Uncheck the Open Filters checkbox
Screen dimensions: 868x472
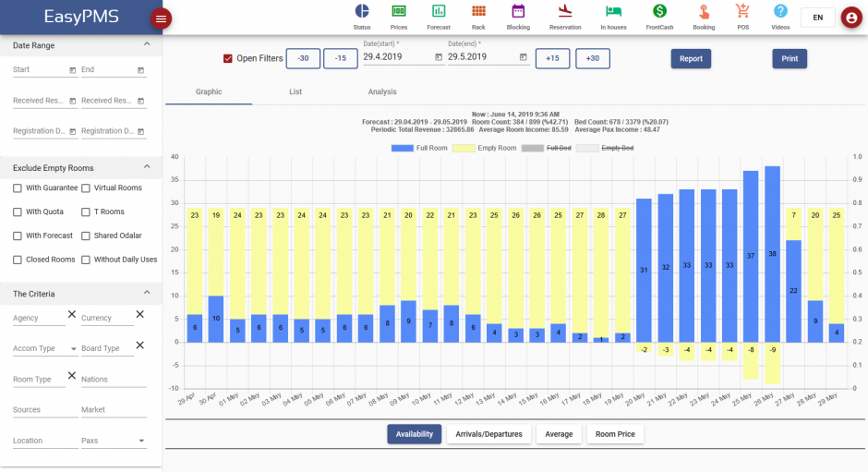click(x=228, y=59)
